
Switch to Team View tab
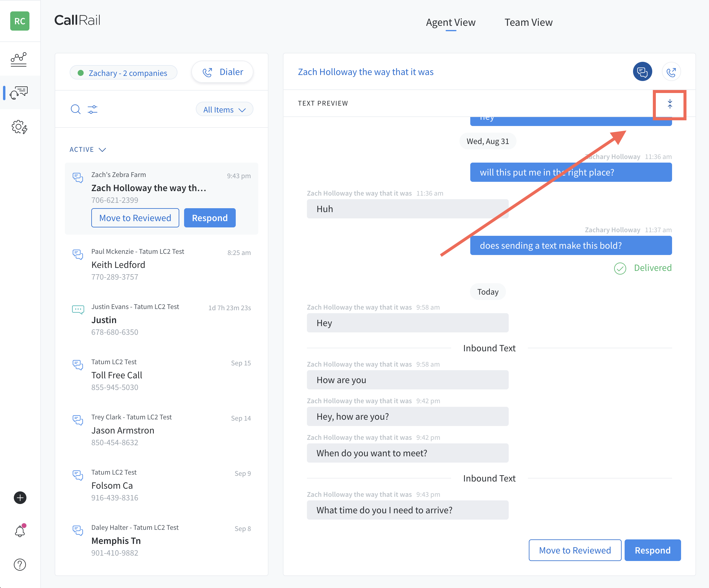pyautogui.click(x=528, y=22)
